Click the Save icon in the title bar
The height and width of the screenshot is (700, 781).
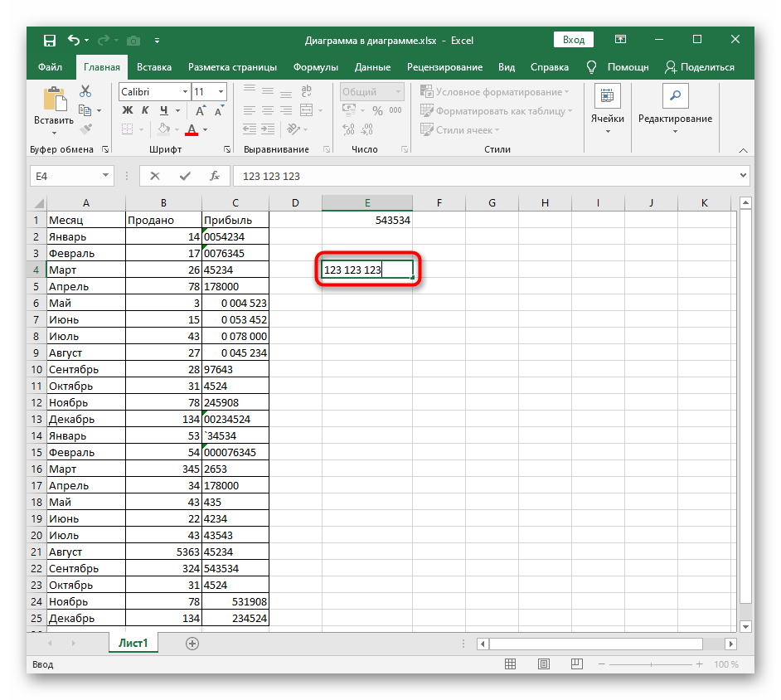coord(50,40)
